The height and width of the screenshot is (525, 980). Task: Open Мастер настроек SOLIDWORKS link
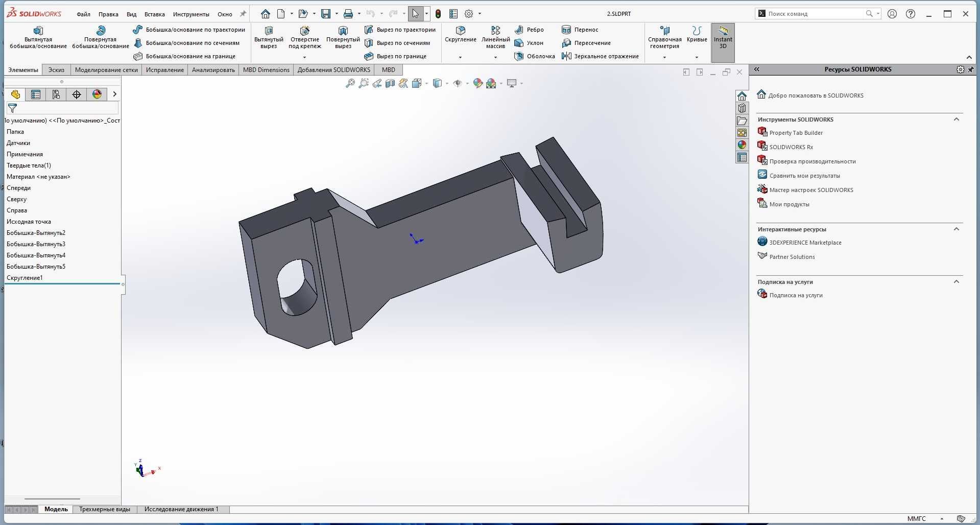click(811, 190)
